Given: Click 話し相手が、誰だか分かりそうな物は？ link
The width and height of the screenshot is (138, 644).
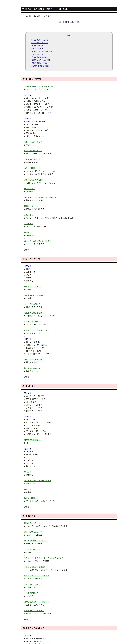Looking at the screenshot, I should click(40, 197).
